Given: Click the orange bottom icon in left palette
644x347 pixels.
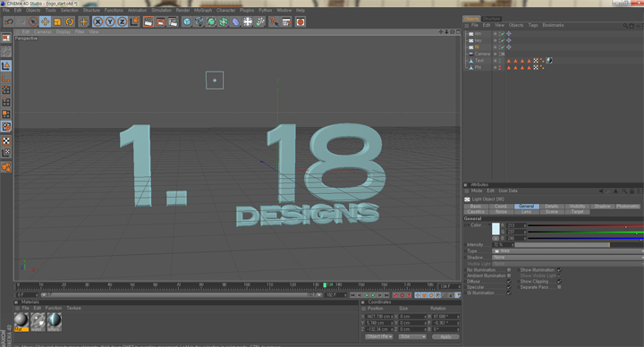Looking at the screenshot, I should (6, 166).
